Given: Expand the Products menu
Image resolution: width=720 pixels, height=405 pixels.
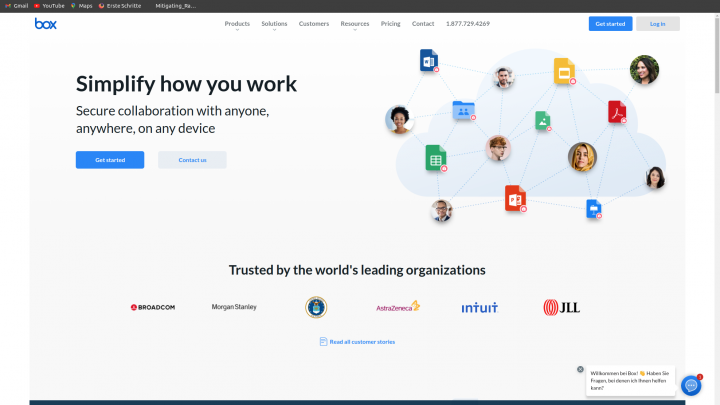Looking at the screenshot, I should click(237, 24).
